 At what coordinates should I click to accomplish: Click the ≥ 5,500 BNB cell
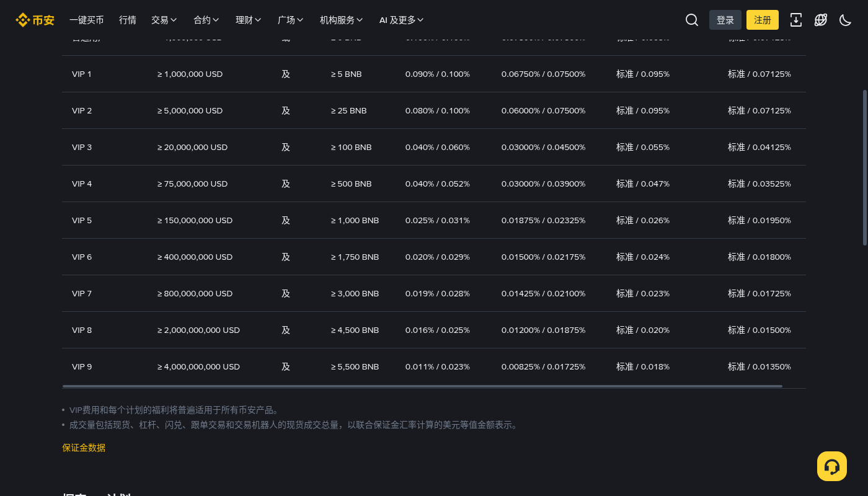(x=355, y=366)
